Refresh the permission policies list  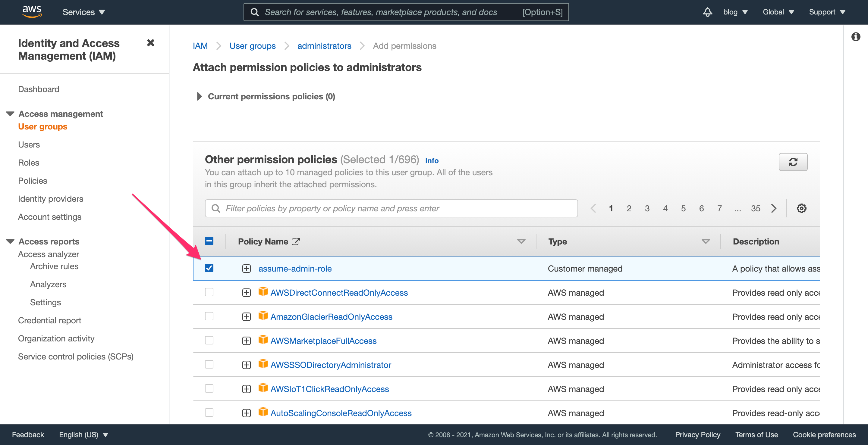[793, 162]
